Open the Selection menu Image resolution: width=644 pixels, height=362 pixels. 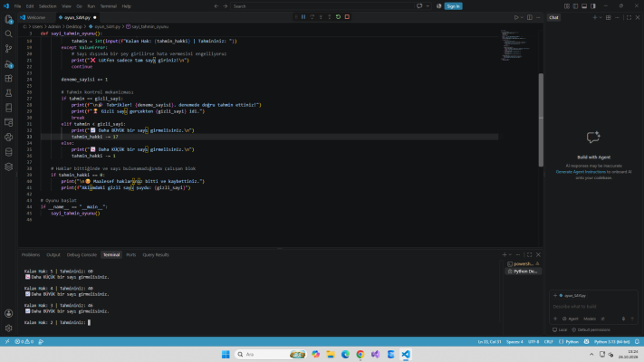48,6
